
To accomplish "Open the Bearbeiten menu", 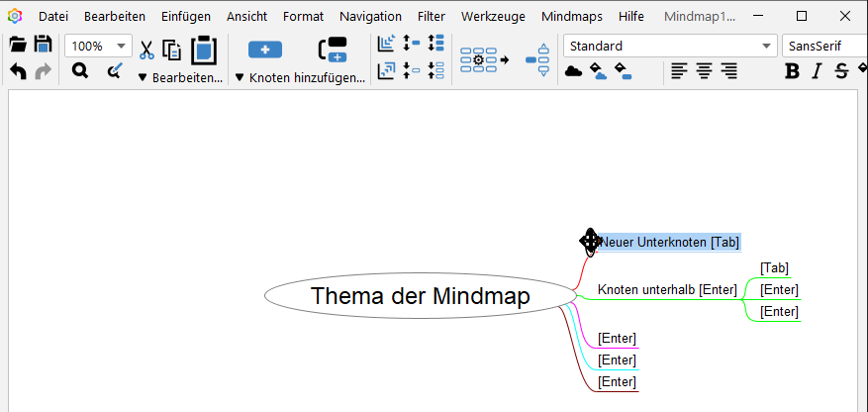I will 115,17.
